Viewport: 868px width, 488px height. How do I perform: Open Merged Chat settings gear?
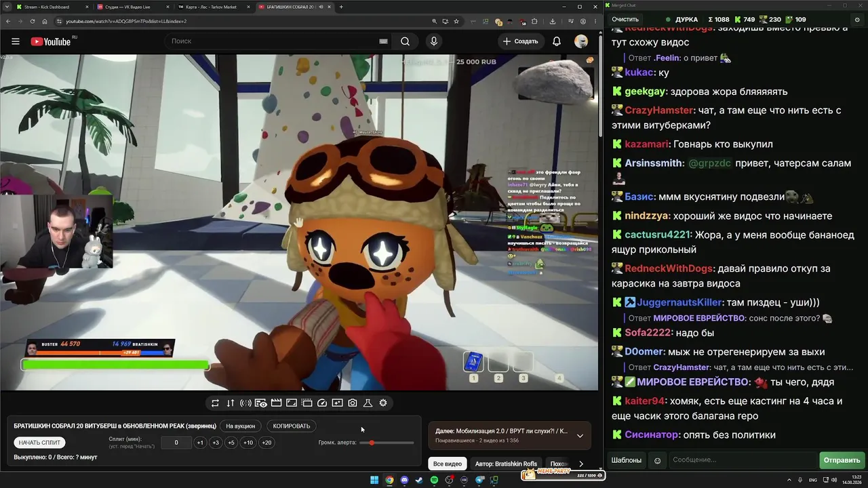coord(857,20)
